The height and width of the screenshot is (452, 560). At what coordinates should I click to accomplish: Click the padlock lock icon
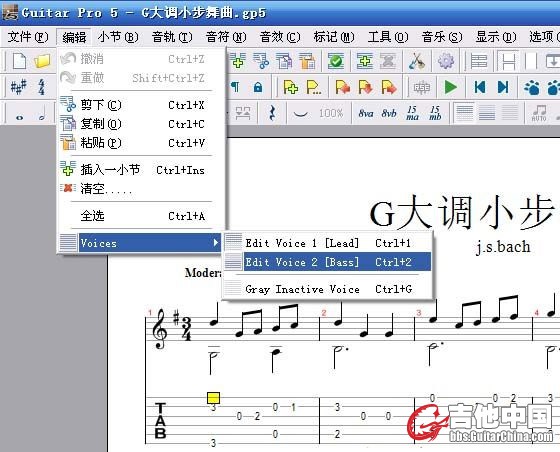(x=258, y=87)
